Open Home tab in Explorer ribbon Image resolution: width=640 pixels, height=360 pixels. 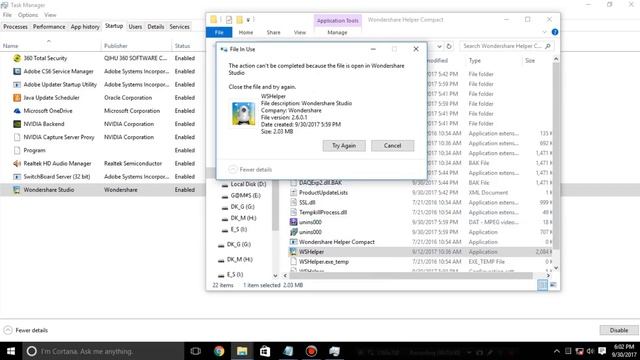click(246, 32)
